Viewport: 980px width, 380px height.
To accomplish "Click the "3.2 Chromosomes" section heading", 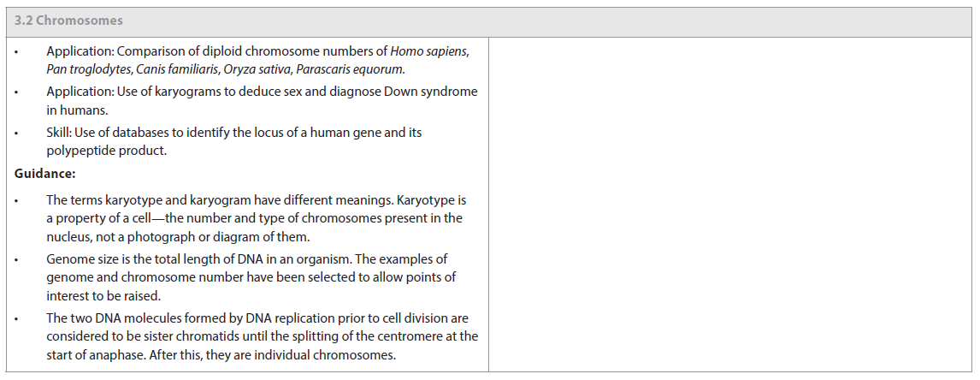I will point(68,21).
